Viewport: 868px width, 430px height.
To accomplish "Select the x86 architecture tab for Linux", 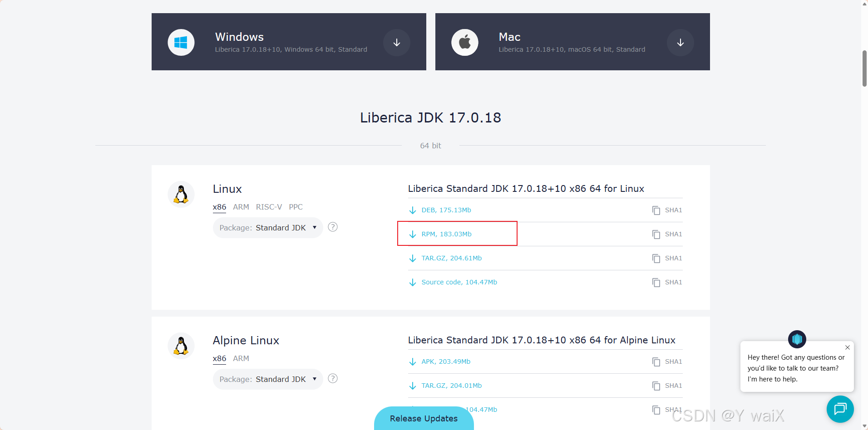I will point(219,207).
